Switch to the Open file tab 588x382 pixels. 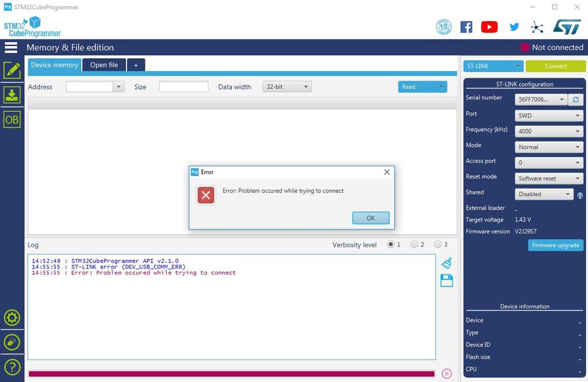pyautogui.click(x=104, y=65)
